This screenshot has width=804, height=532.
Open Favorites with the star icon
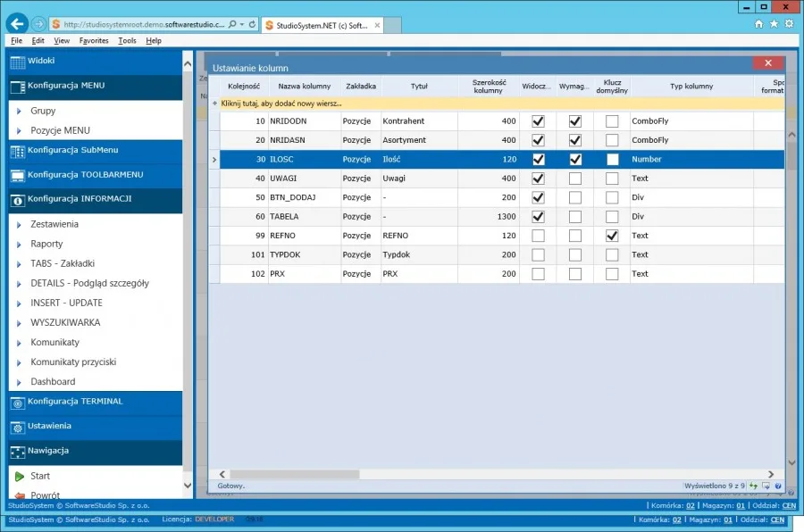(x=774, y=23)
